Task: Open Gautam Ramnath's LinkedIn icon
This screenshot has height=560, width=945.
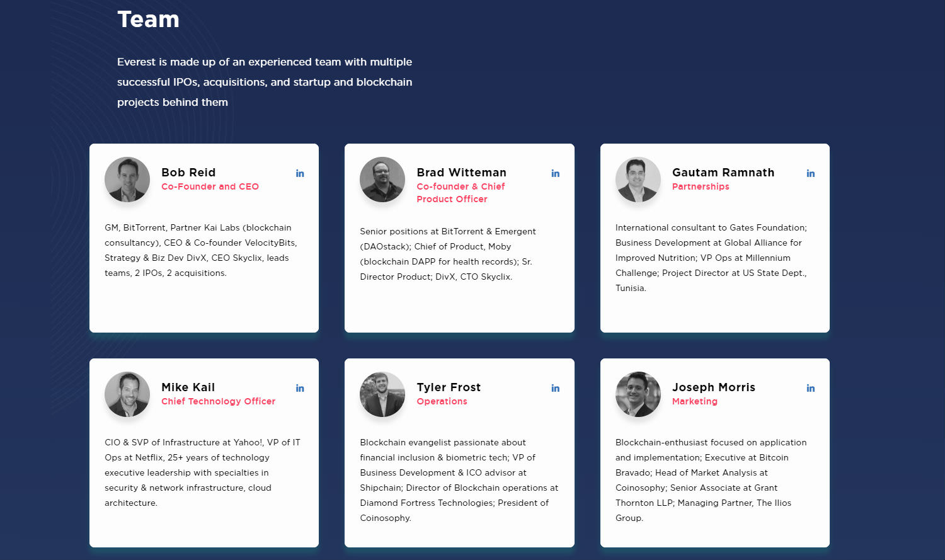Action: point(810,174)
